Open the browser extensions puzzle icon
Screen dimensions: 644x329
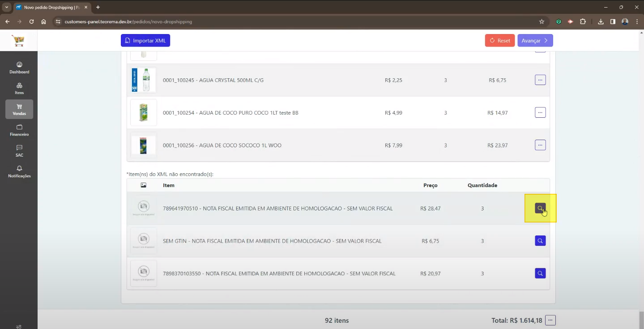click(x=583, y=21)
